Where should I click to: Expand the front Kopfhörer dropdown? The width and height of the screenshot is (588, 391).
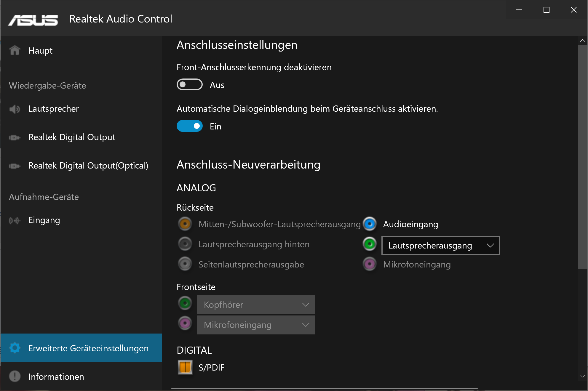256,305
